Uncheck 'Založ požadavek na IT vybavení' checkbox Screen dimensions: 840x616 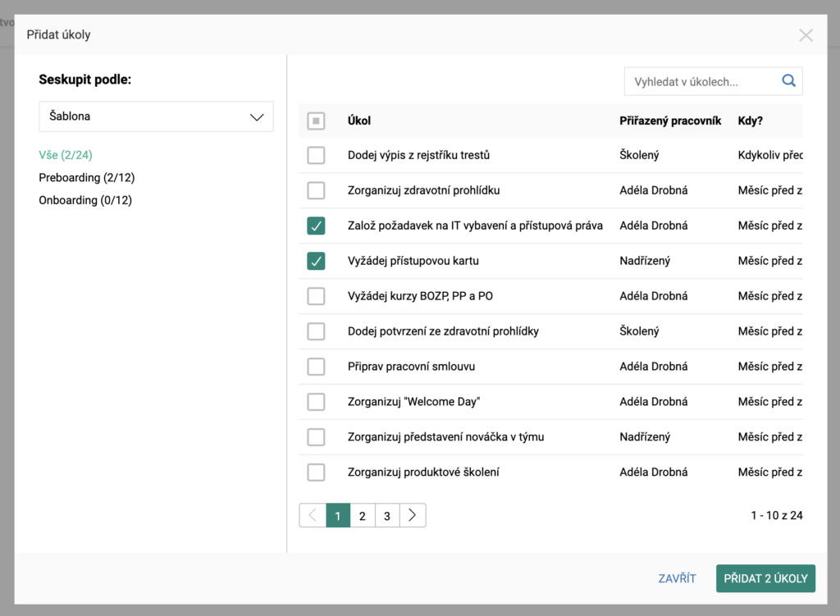[x=316, y=226]
